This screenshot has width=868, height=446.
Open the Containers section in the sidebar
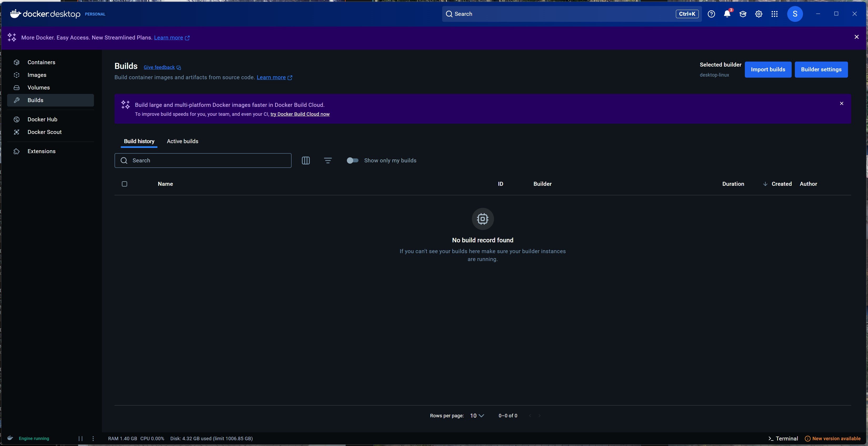(50, 62)
